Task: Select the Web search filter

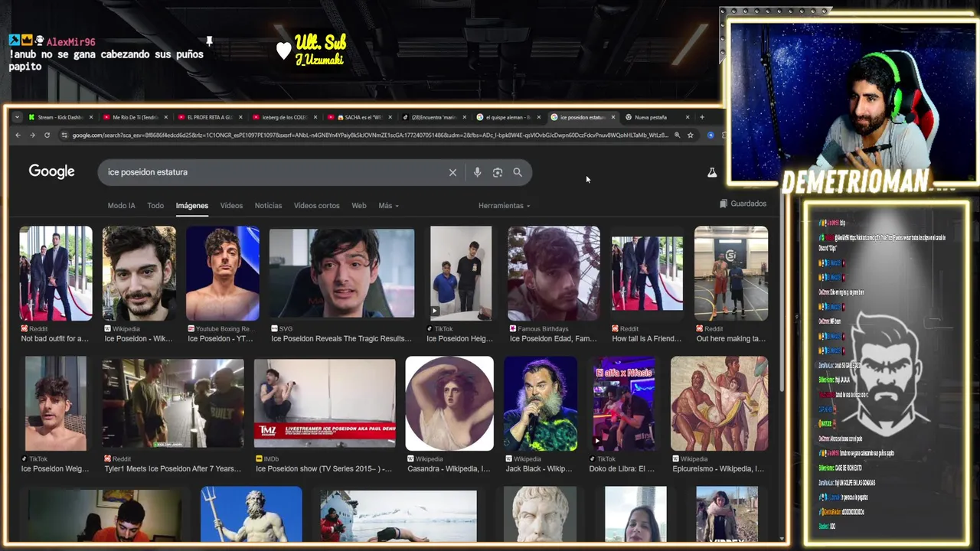Action: coord(358,205)
